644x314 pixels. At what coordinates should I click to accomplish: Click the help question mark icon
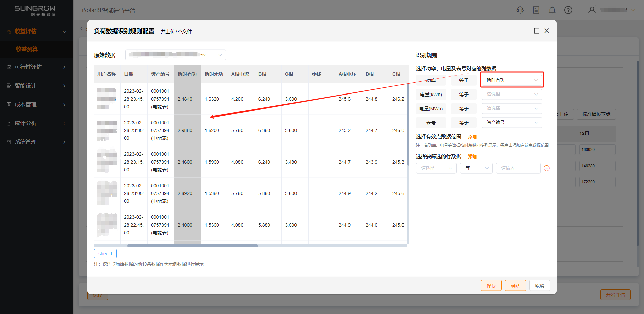(x=568, y=10)
